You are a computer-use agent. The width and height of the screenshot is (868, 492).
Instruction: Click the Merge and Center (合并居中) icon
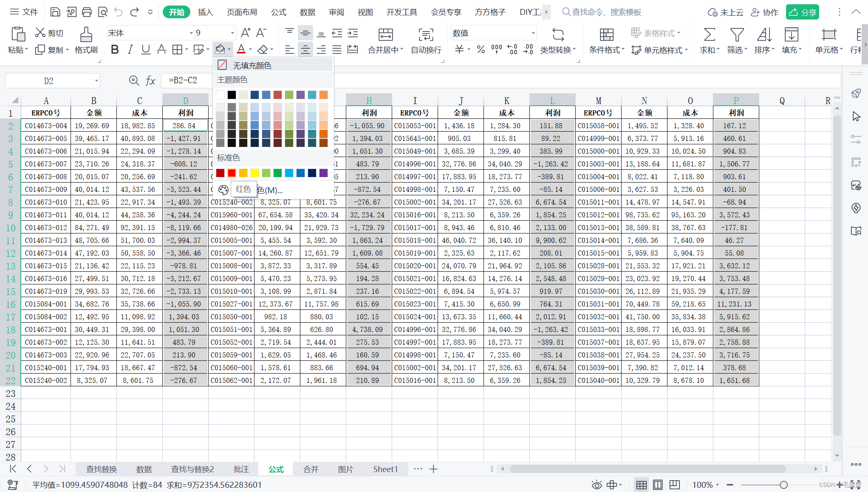tap(385, 35)
